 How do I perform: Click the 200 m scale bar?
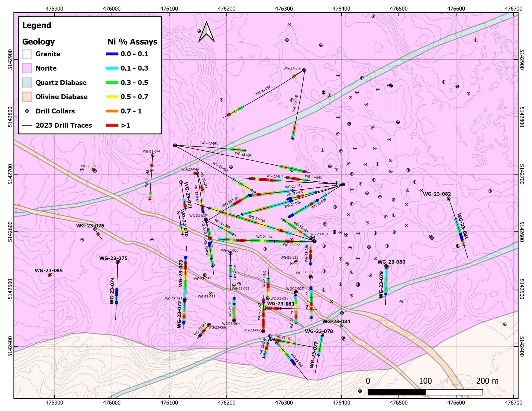click(426, 392)
